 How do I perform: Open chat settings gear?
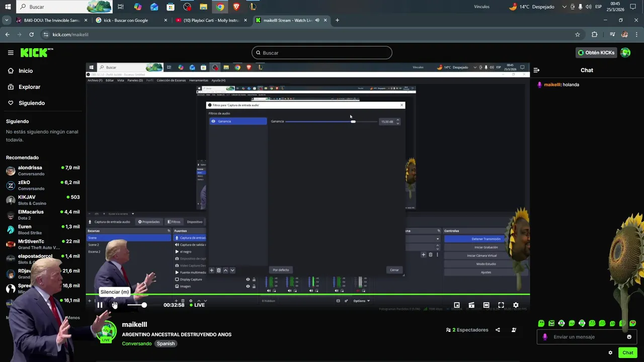[610, 352]
